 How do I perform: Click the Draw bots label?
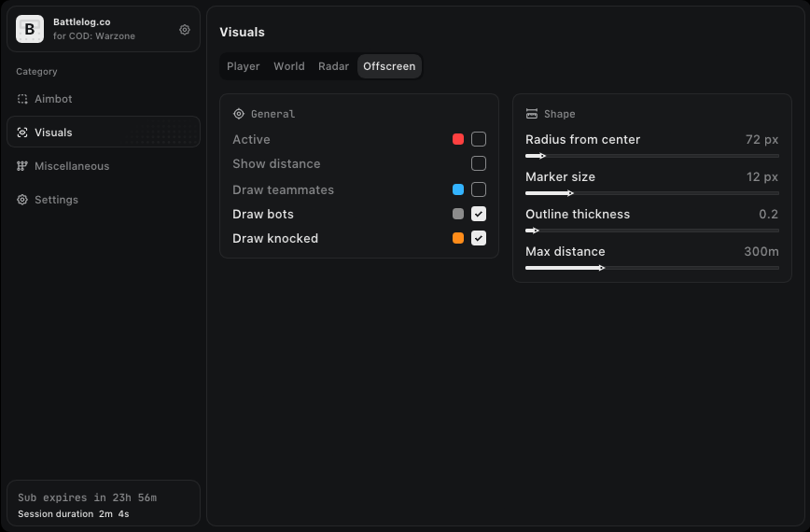coord(263,214)
